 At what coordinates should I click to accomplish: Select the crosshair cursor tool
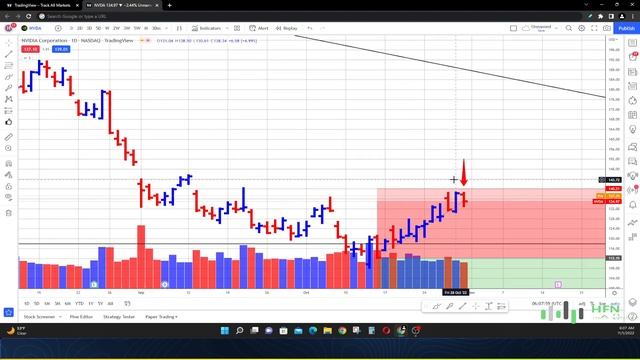click(x=9, y=43)
